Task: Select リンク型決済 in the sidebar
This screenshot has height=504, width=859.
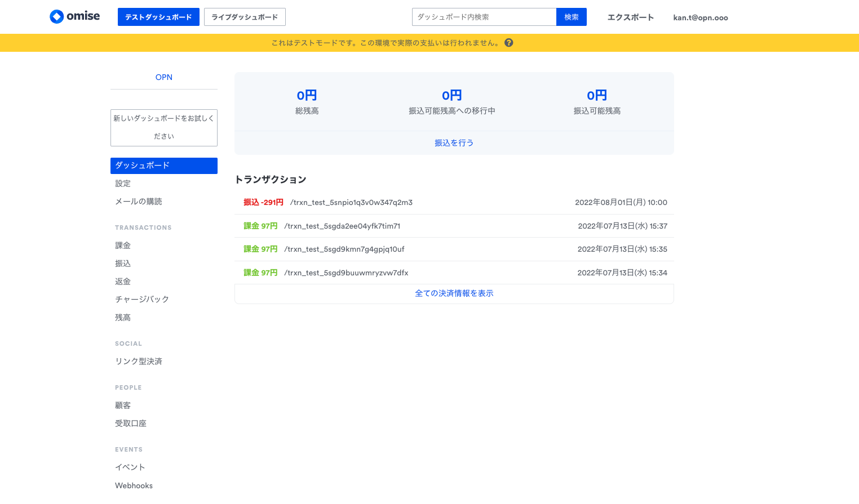Action: pyautogui.click(x=139, y=362)
